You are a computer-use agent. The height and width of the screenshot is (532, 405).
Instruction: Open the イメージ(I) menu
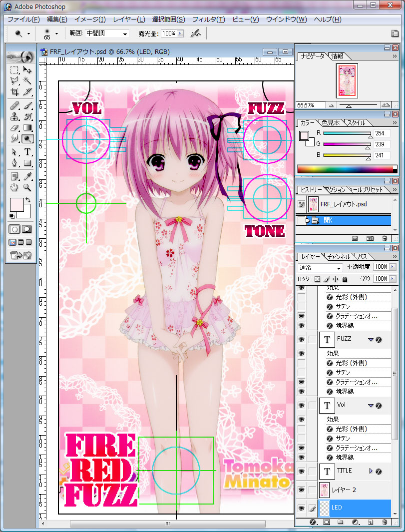click(x=89, y=19)
